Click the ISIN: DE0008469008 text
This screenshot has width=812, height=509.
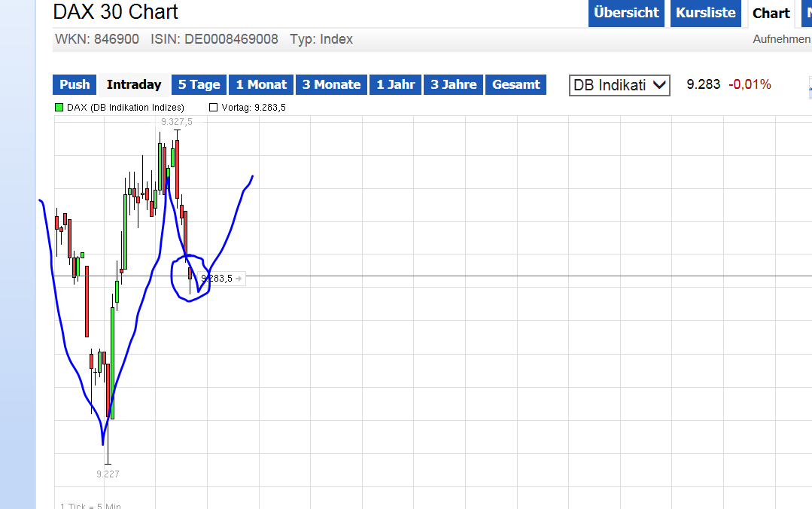coord(214,39)
